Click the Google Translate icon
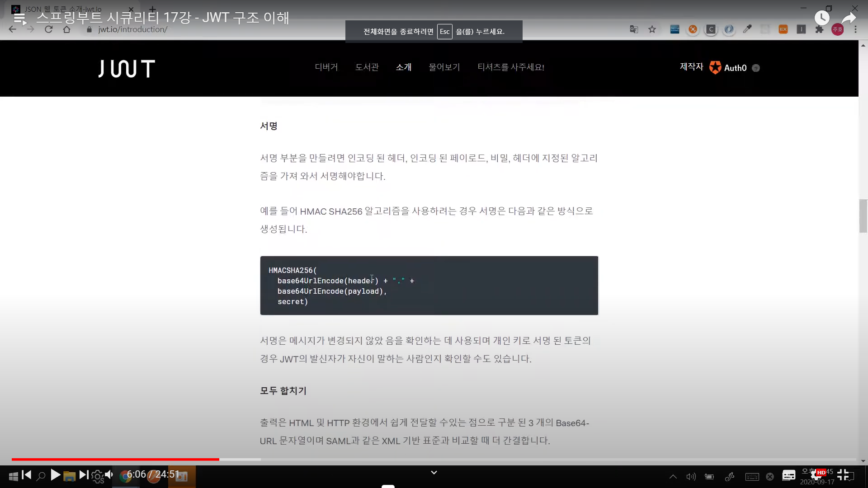 pyautogui.click(x=634, y=29)
